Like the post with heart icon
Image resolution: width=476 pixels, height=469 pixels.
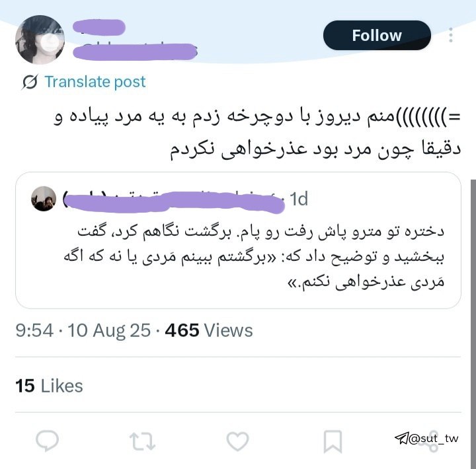pyautogui.click(x=238, y=441)
